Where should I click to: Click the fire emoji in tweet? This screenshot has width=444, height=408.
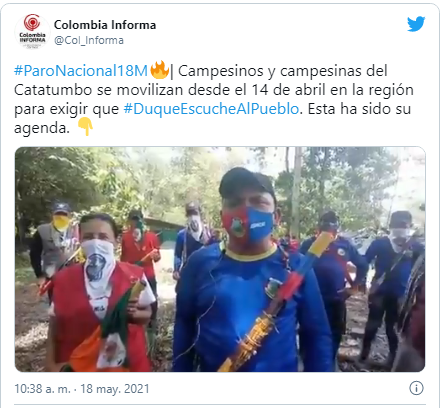tap(159, 70)
